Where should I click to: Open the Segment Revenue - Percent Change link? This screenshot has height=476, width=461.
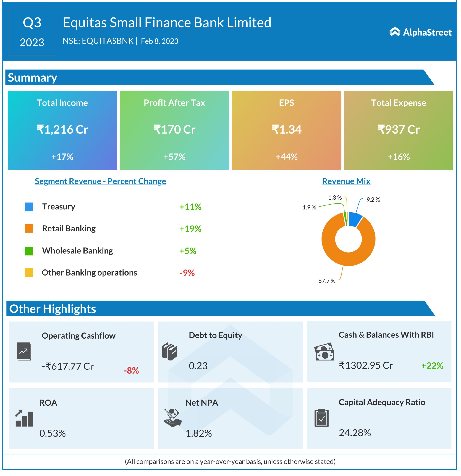coord(101,181)
